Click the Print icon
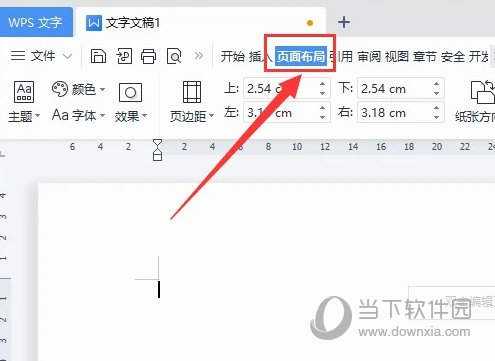This screenshot has width=495, height=361. (148, 56)
